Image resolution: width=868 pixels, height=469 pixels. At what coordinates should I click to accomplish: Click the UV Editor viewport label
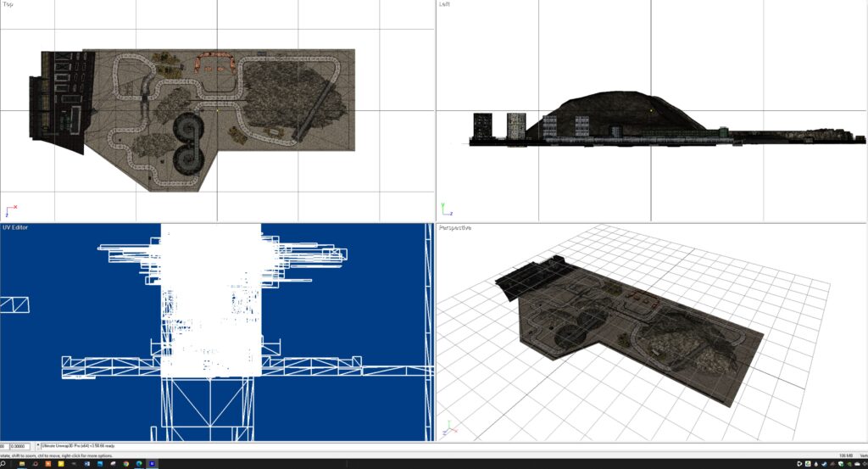click(x=15, y=227)
